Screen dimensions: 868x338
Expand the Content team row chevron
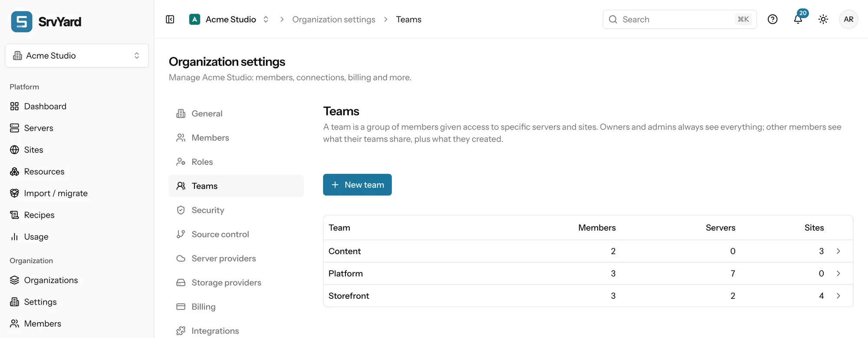(838, 251)
